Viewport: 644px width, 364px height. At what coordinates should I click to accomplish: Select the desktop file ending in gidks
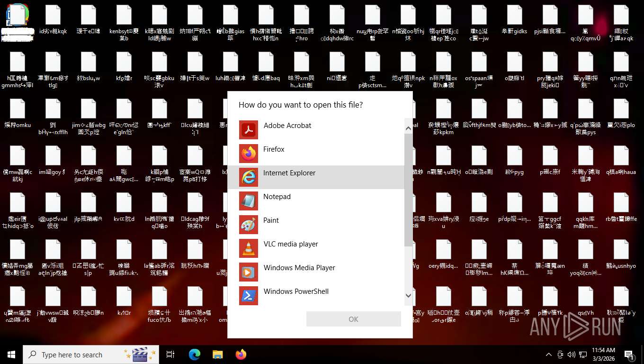tap(514, 20)
